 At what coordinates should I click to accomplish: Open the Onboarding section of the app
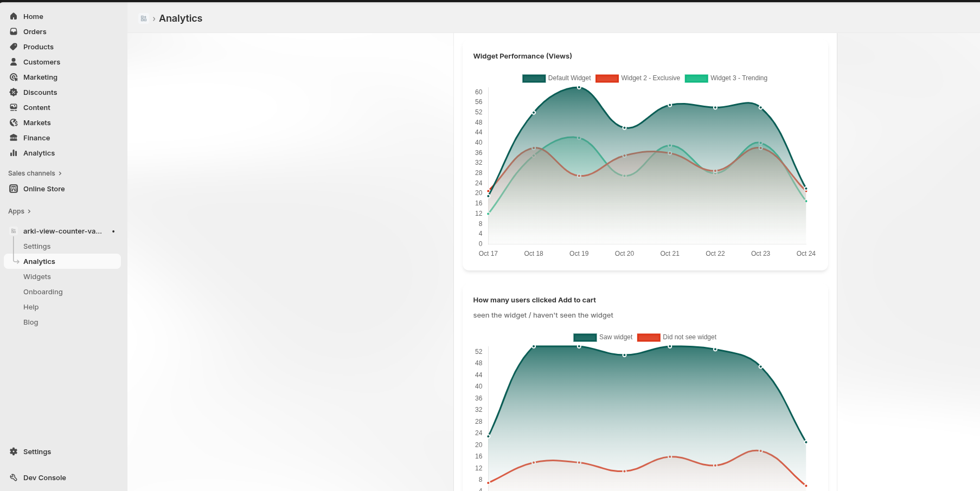click(x=43, y=292)
